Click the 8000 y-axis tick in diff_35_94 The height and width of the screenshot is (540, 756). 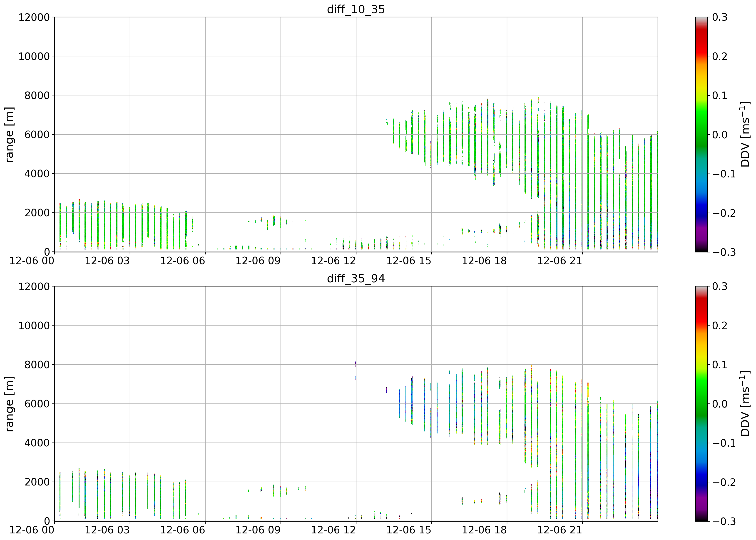[37, 365]
